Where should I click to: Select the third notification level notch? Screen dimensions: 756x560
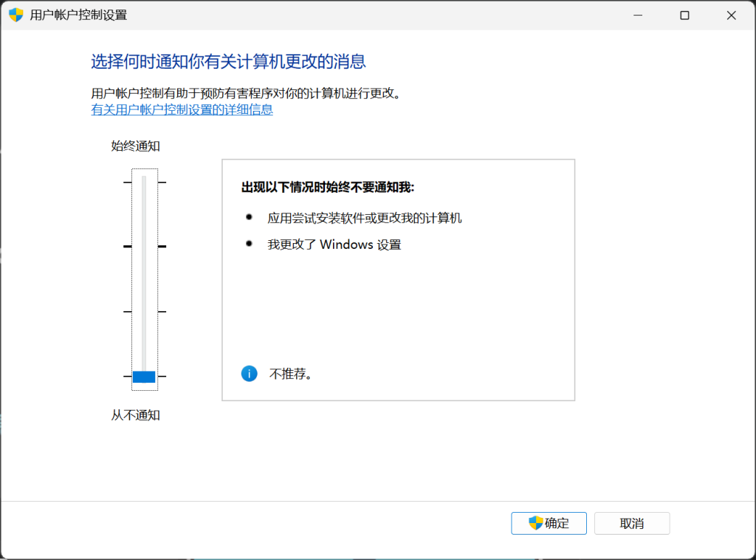pos(145,310)
